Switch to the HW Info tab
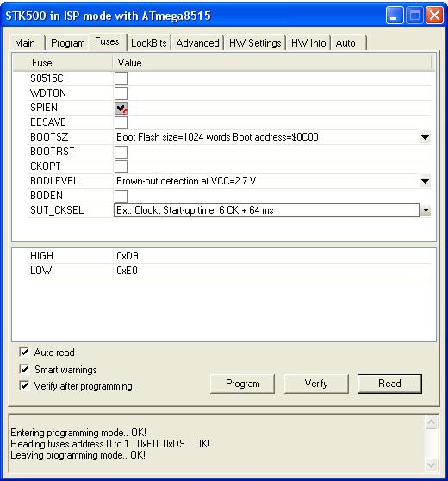 308,43
